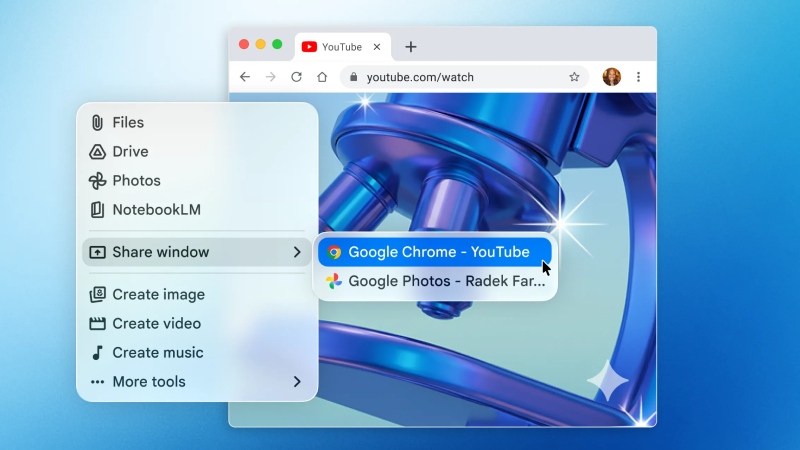Click the Files paperclip icon
Image resolution: width=800 pixels, height=450 pixels.
(x=97, y=122)
